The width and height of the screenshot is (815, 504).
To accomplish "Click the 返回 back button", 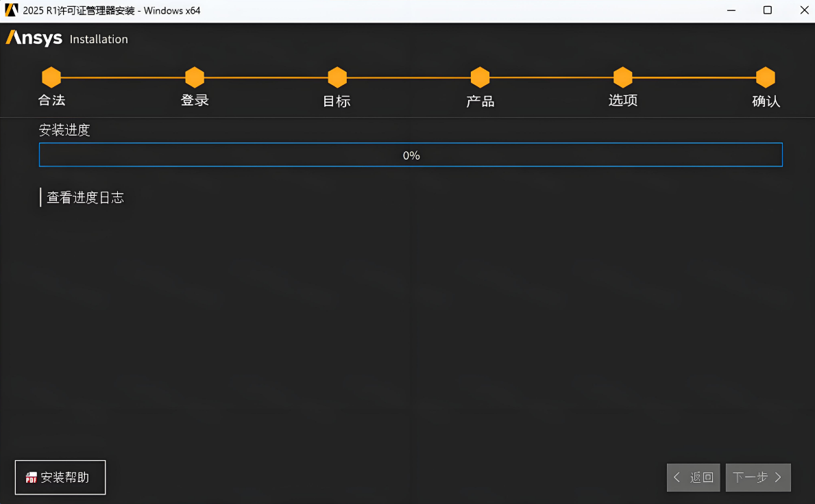I will (x=694, y=477).
